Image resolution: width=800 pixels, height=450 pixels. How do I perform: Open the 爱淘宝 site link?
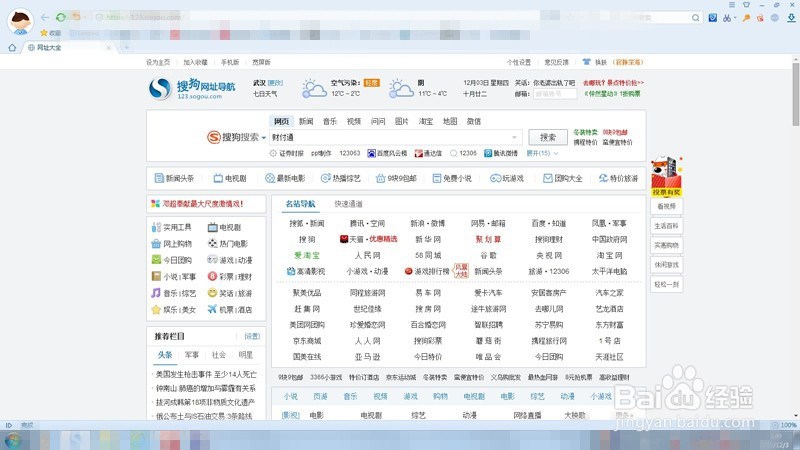307,255
